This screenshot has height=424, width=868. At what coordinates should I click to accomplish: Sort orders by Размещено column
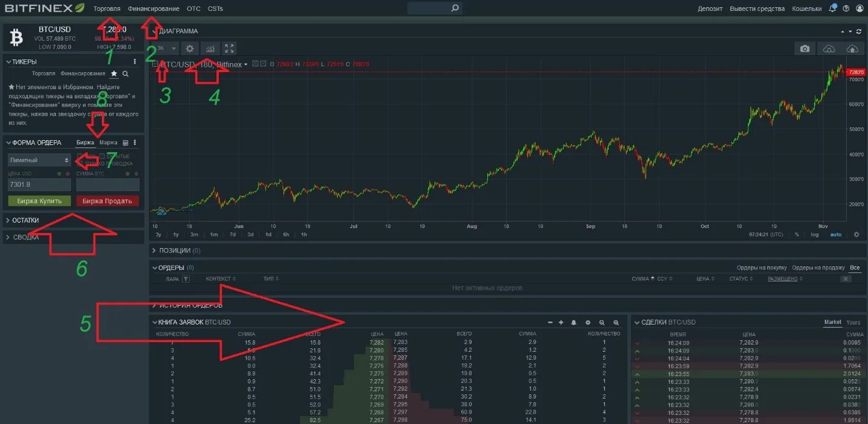coord(783,279)
